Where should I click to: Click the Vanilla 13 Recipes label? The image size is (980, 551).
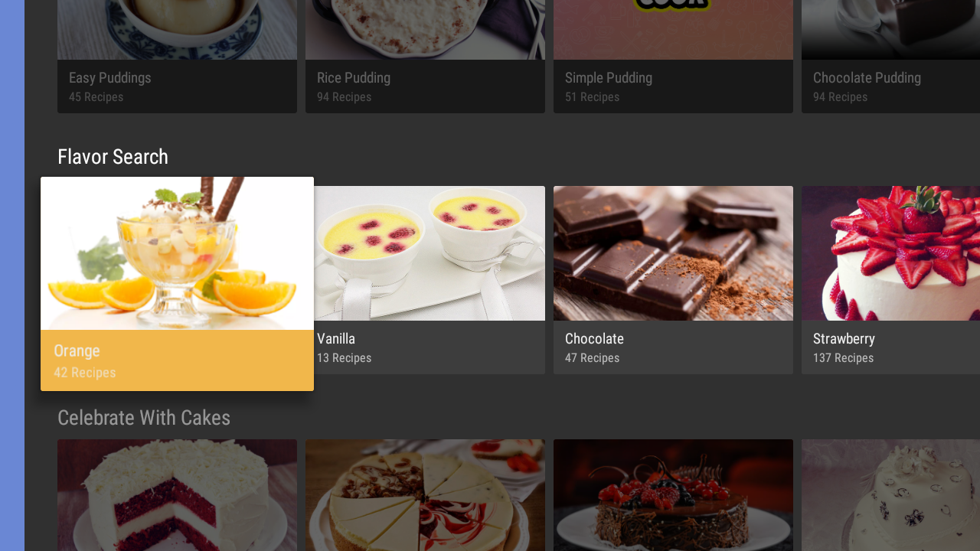pos(344,348)
